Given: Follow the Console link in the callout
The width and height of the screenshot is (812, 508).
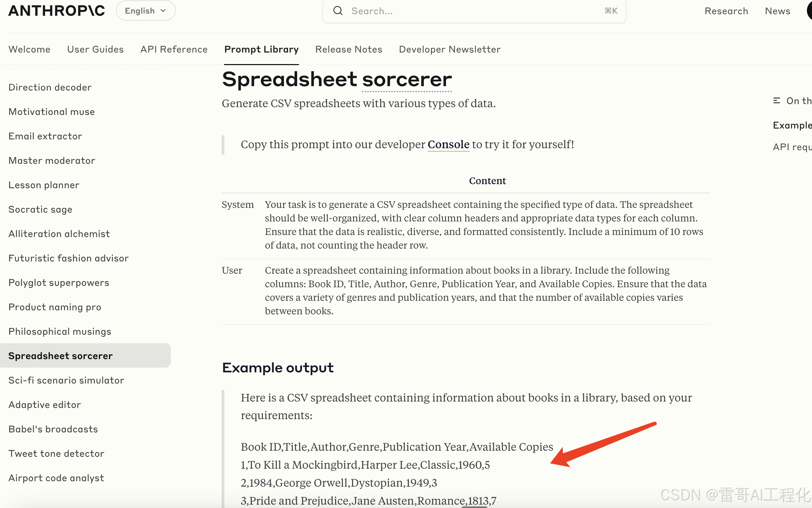Looking at the screenshot, I should point(448,144).
